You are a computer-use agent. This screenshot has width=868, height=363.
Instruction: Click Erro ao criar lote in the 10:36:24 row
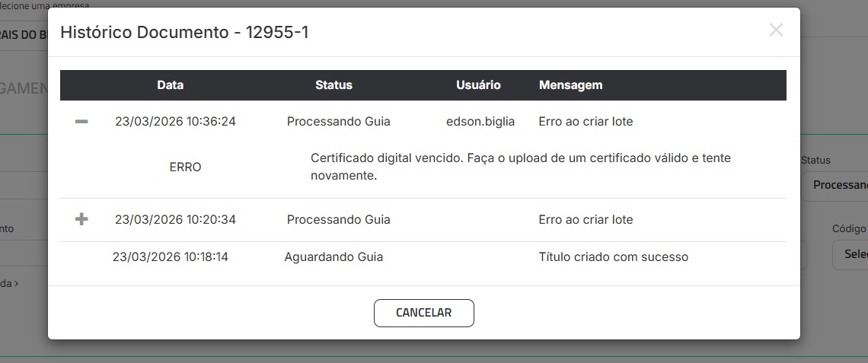click(586, 122)
